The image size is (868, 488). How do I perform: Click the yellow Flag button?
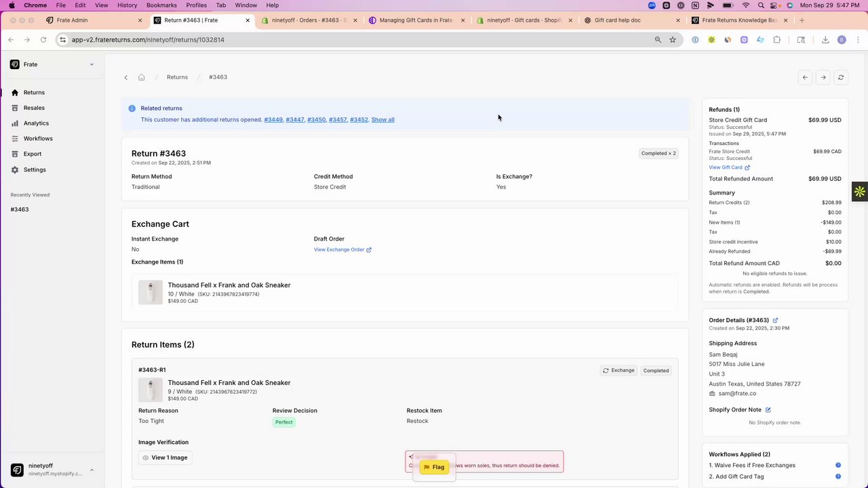pos(434,467)
